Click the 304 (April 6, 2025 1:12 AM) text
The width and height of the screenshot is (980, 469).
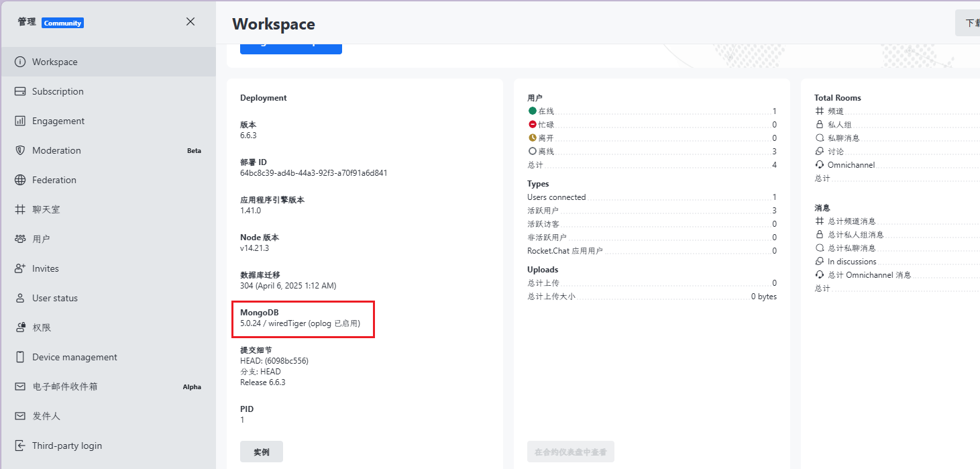tap(288, 285)
